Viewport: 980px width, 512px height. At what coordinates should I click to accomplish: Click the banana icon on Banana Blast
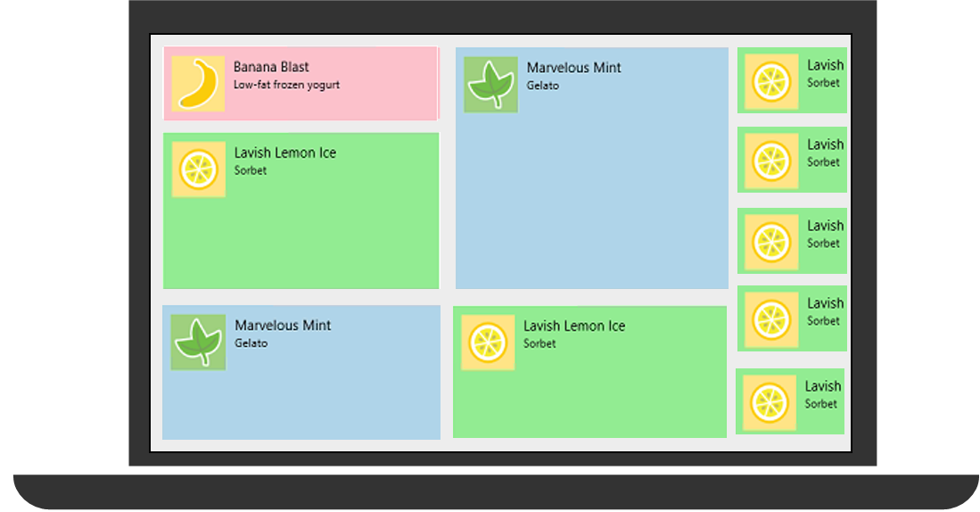[x=198, y=84]
